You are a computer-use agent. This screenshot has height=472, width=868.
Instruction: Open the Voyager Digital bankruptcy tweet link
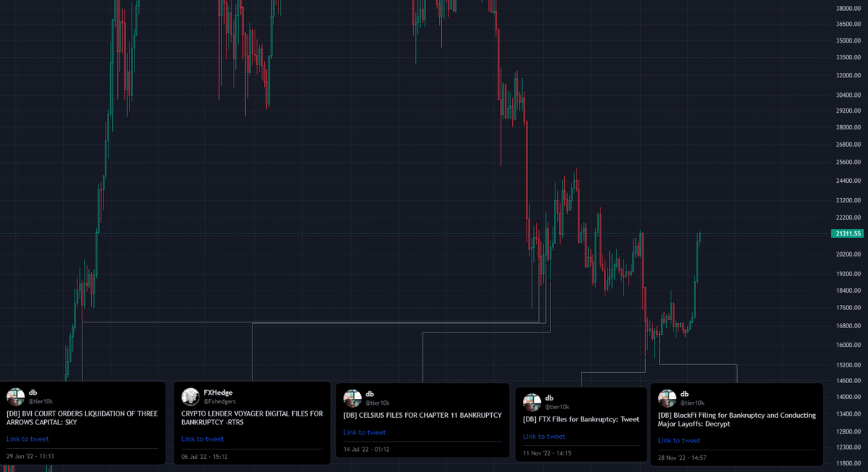pos(203,439)
